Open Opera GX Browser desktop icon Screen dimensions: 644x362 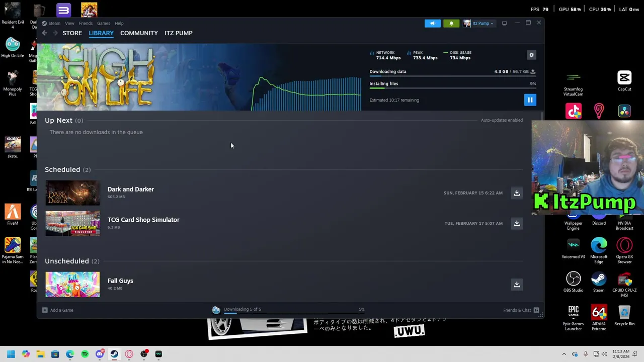pos(624,250)
